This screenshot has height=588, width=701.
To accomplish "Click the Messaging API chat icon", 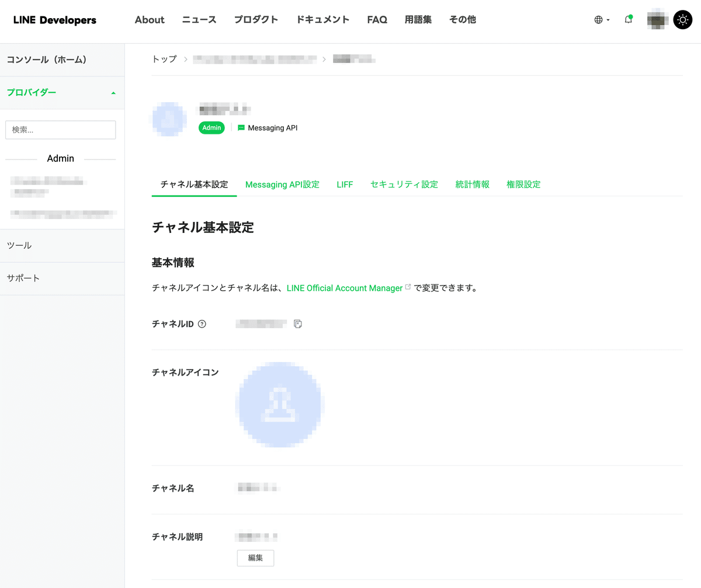I will tap(240, 127).
